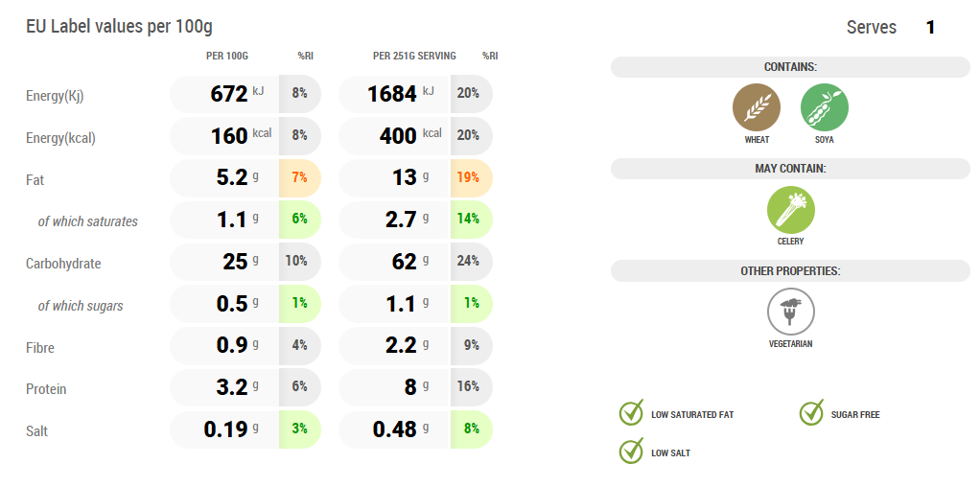
Task: Click the Vegetarian property icon
Action: pyautogui.click(x=790, y=312)
